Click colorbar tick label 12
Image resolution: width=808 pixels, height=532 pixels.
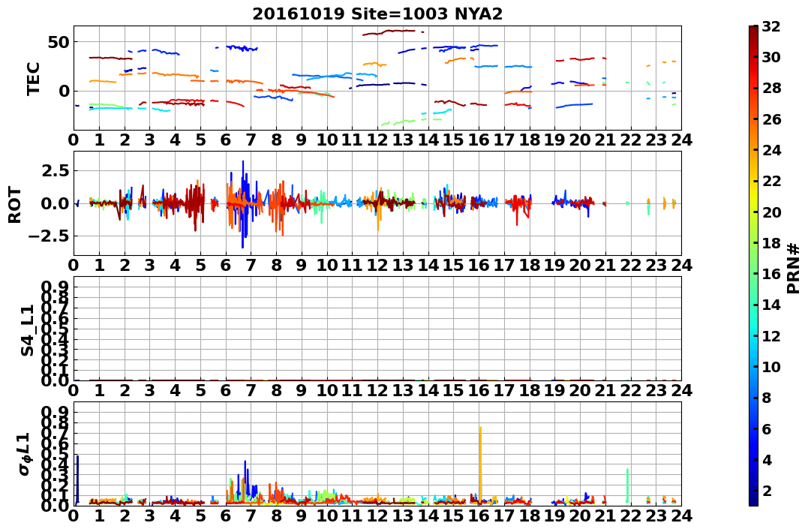771,335
